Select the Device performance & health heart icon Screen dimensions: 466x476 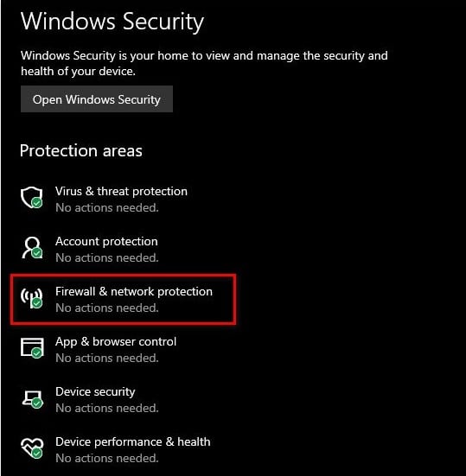(x=32, y=448)
